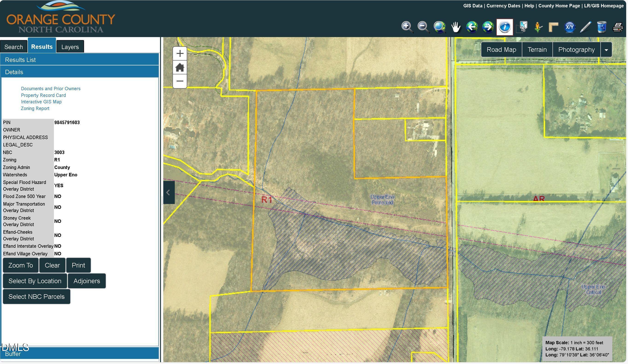Collapse the side panel with chevron
The image size is (628, 364).
tap(169, 192)
